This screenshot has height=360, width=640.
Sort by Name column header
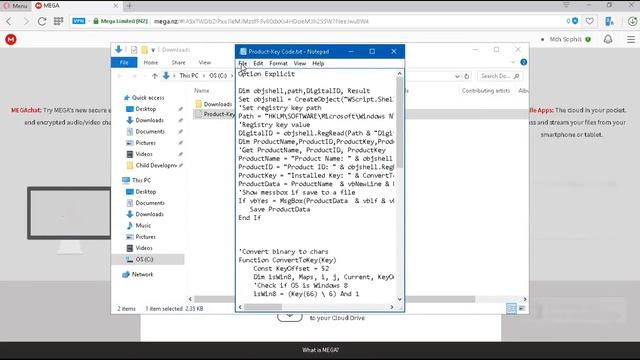point(202,91)
